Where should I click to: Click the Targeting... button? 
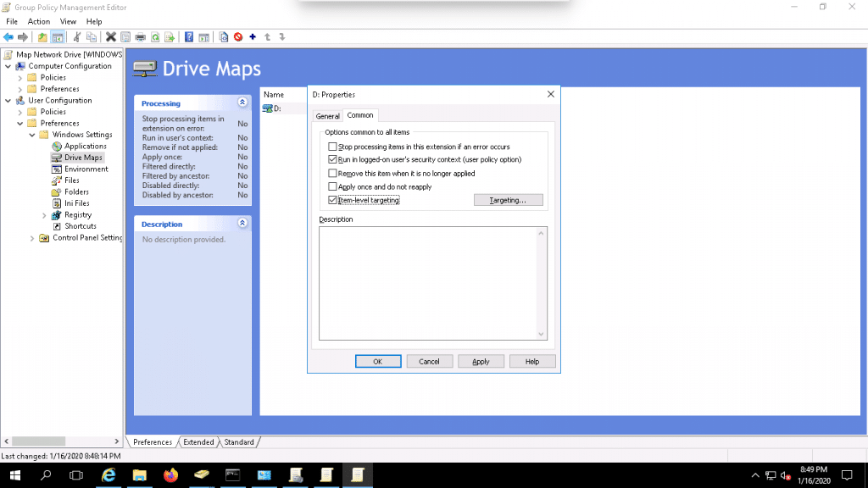pos(509,200)
